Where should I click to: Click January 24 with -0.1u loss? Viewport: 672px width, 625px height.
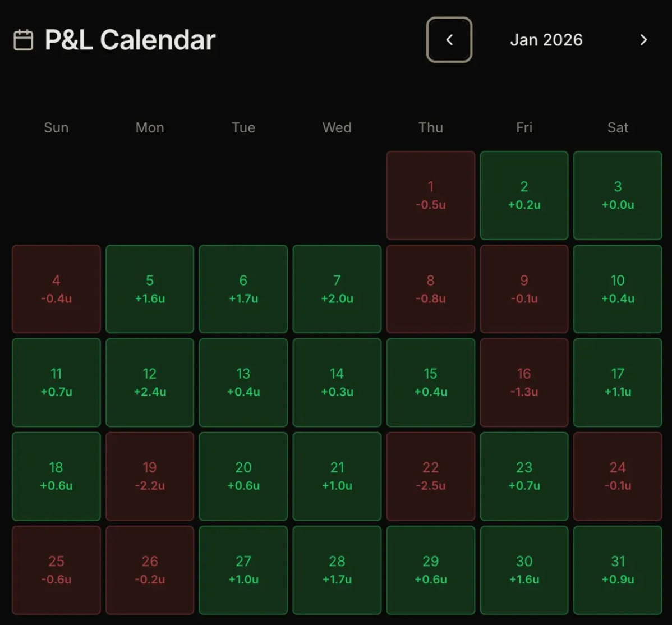click(x=617, y=476)
